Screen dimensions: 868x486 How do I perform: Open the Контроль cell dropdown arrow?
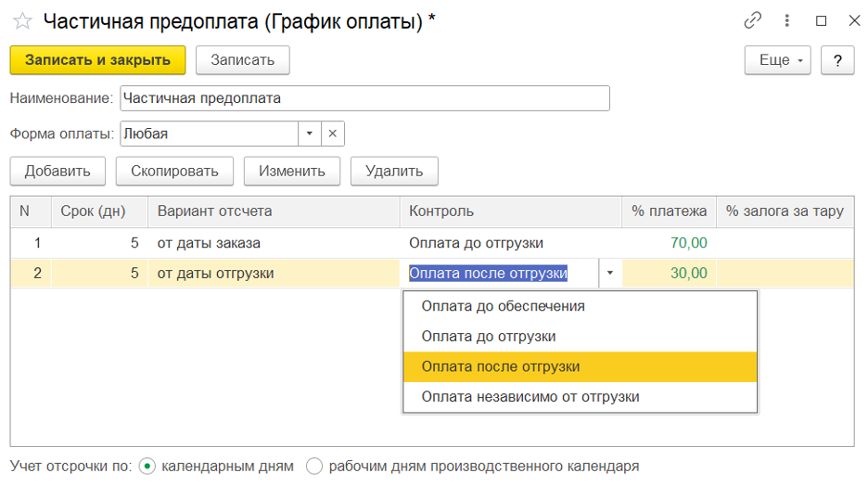click(x=610, y=273)
